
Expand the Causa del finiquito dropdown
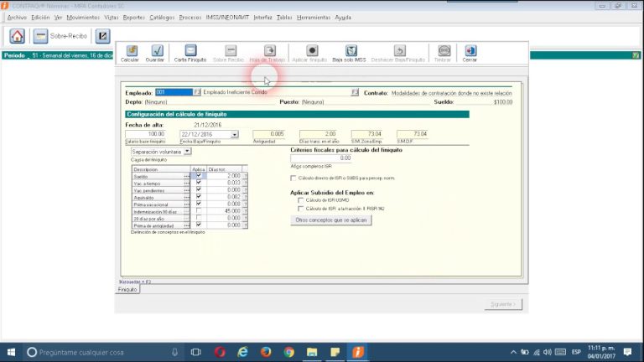[x=187, y=152]
